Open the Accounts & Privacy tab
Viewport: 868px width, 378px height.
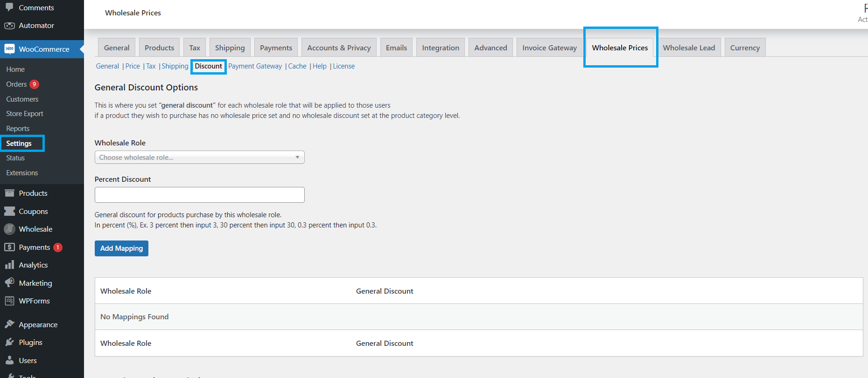coord(339,48)
